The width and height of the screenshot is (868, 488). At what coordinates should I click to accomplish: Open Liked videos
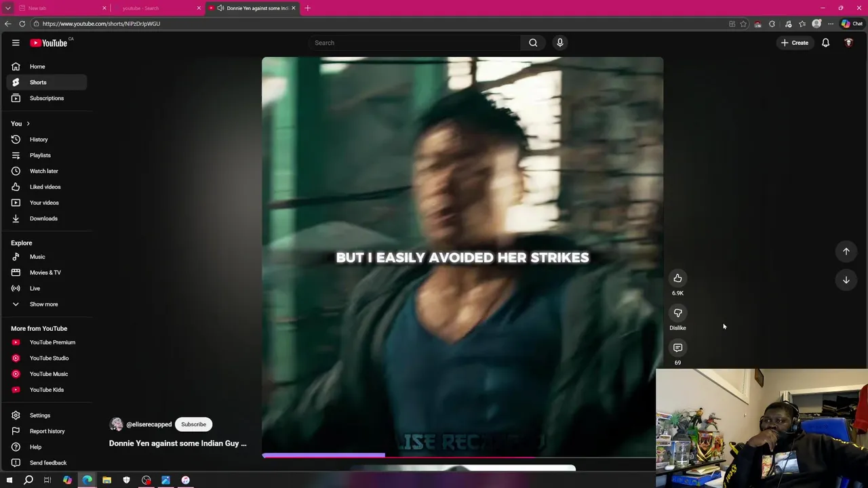tap(47, 187)
